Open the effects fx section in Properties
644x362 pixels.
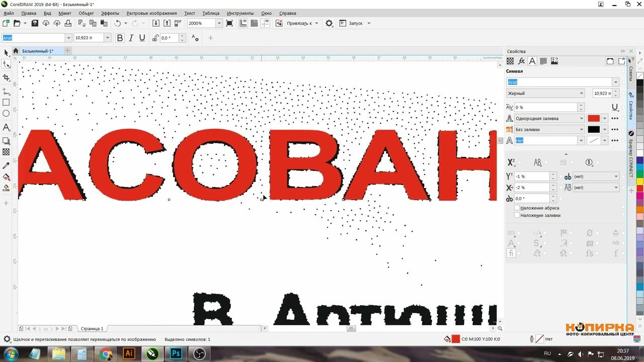[x=521, y=61]
